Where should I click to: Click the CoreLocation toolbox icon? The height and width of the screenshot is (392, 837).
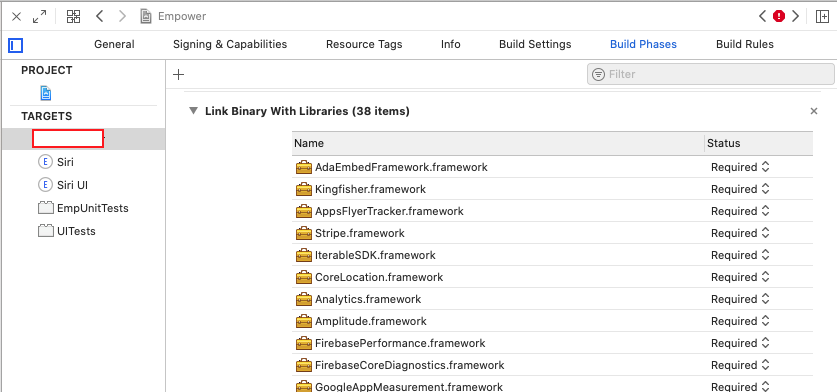click(x=303, y=277)
